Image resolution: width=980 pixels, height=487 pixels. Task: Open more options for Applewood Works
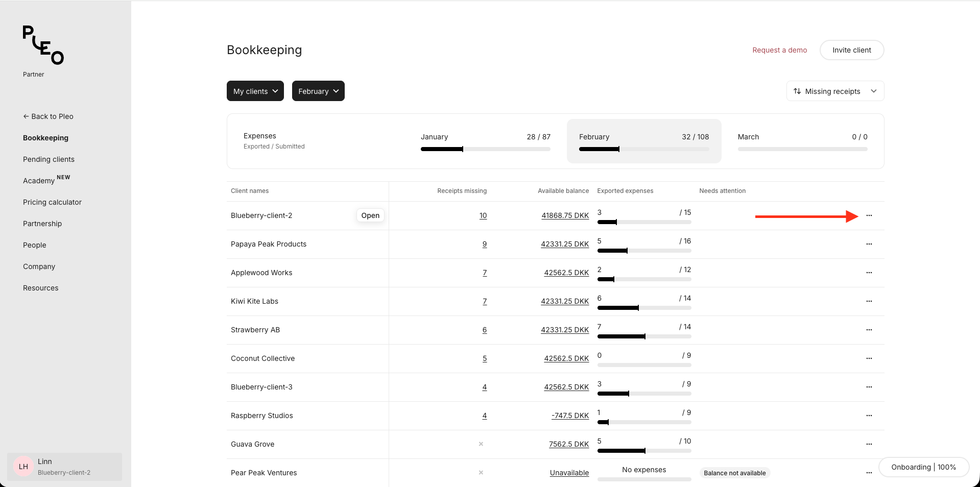pyautogui.click(x=869, y=273)
